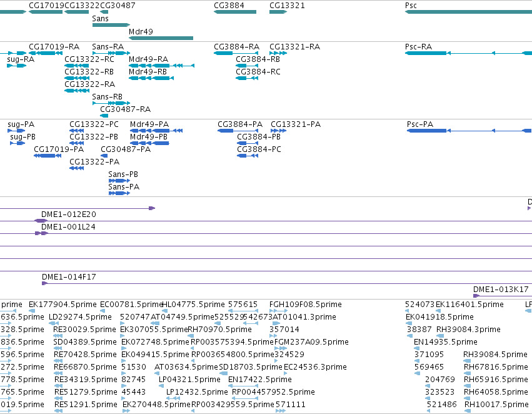Open EST LD29274.5prime

[81, 317]
